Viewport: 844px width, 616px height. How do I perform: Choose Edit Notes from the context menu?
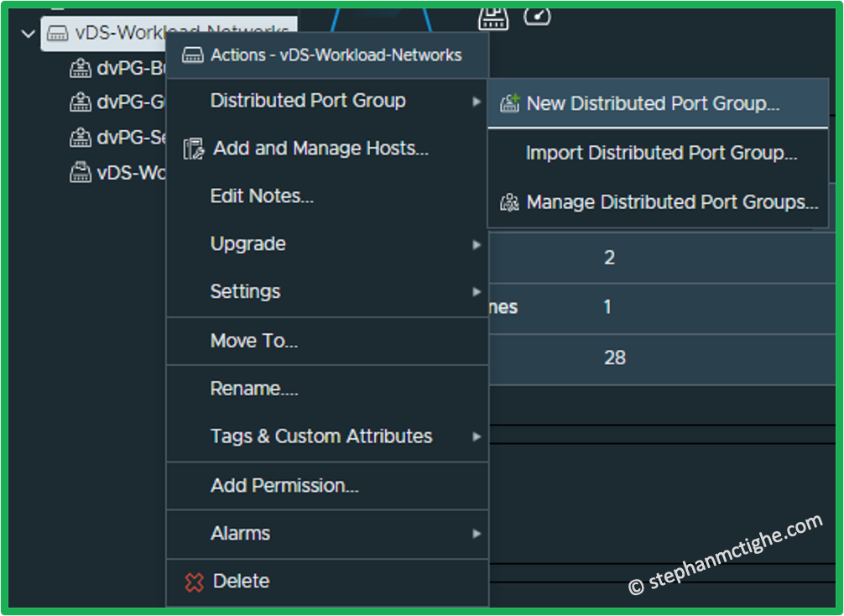point(262,196)
